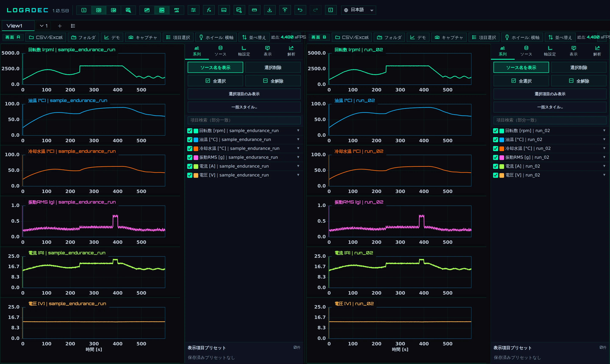Click the pink 振動RMS sample_endurance_run color swatch

(196, 157)
